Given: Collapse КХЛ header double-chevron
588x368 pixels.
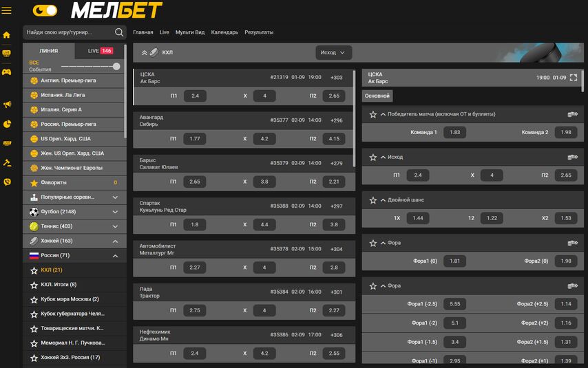Looking at the screenshot, I should pos(144,53).
